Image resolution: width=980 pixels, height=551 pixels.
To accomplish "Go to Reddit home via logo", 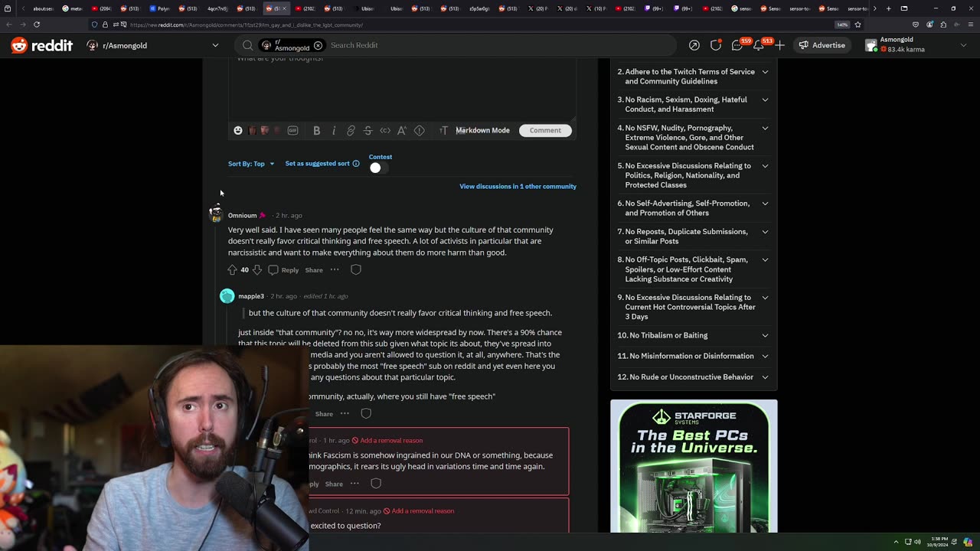I will point(42,45).
